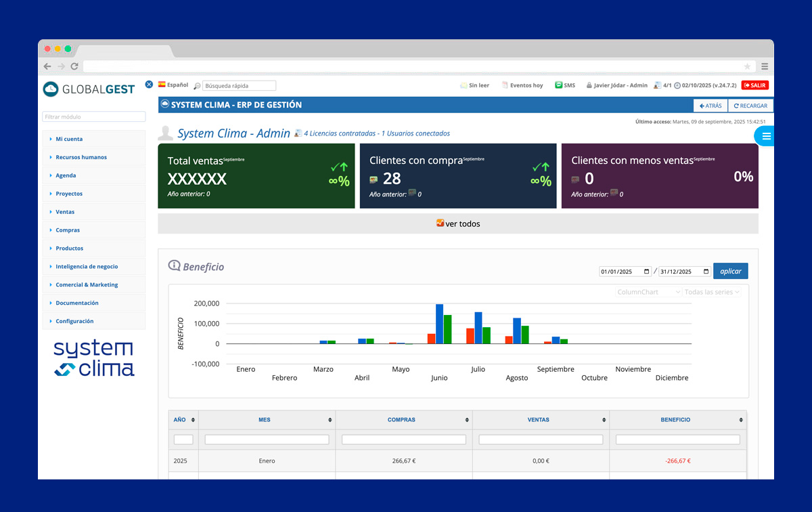Screen dimensions: 812x512
Task: Close the sidebar with blue X icon
Action: tap(149, 85)
